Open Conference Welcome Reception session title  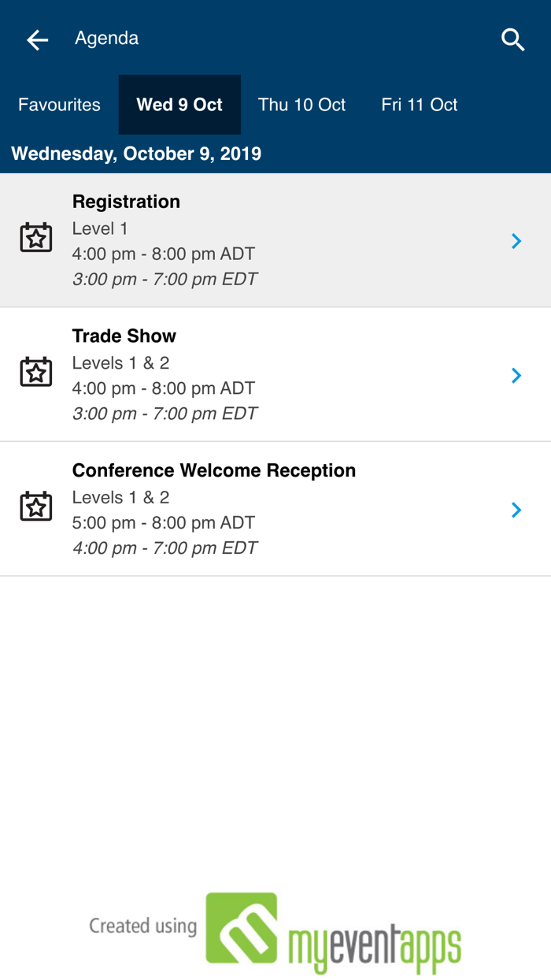point(214,471)
